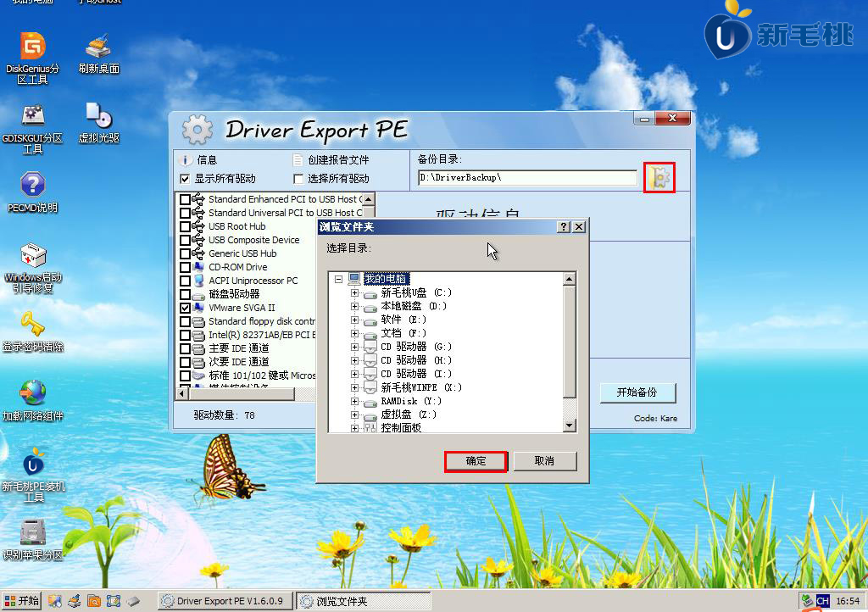Select CD 驱动器 (H:) in folder tree
868x612 pixels.
point(416,360)
